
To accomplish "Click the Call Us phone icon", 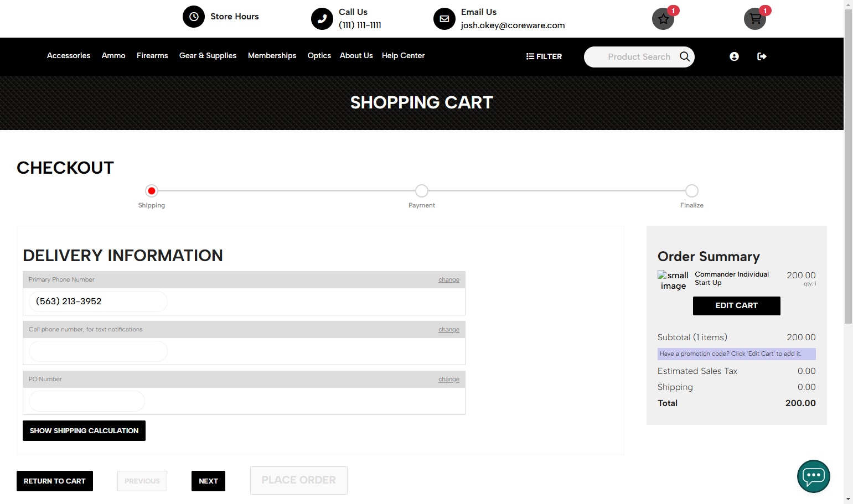I will [322, 19].
